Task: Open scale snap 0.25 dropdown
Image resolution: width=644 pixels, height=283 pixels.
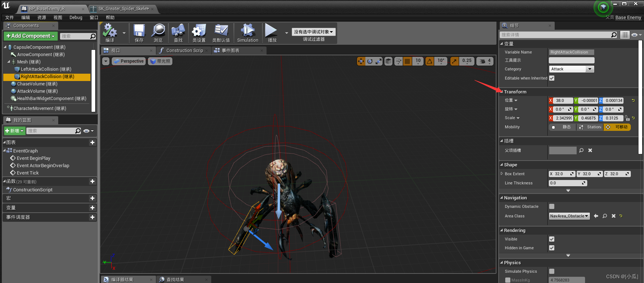Action: pyautogui.click(x=467, y=61)
